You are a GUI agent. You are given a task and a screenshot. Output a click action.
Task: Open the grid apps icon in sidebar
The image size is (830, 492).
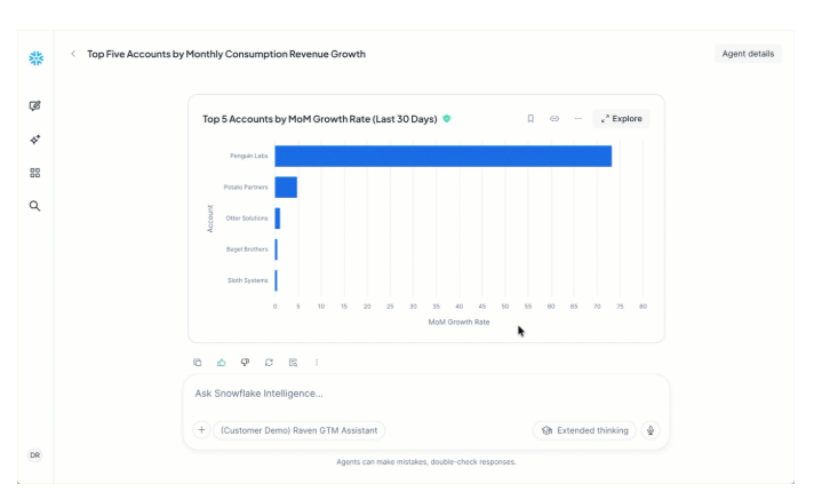tap(35, 173)
